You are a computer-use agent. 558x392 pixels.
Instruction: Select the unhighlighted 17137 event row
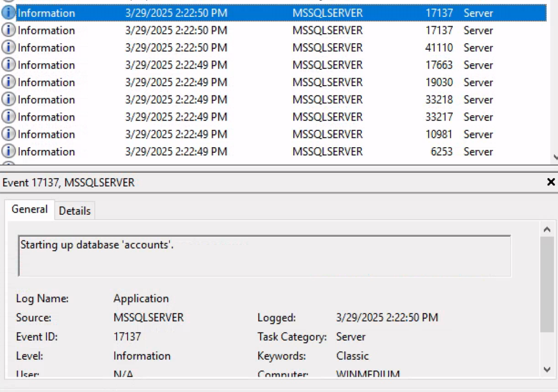tap(272, 31)
